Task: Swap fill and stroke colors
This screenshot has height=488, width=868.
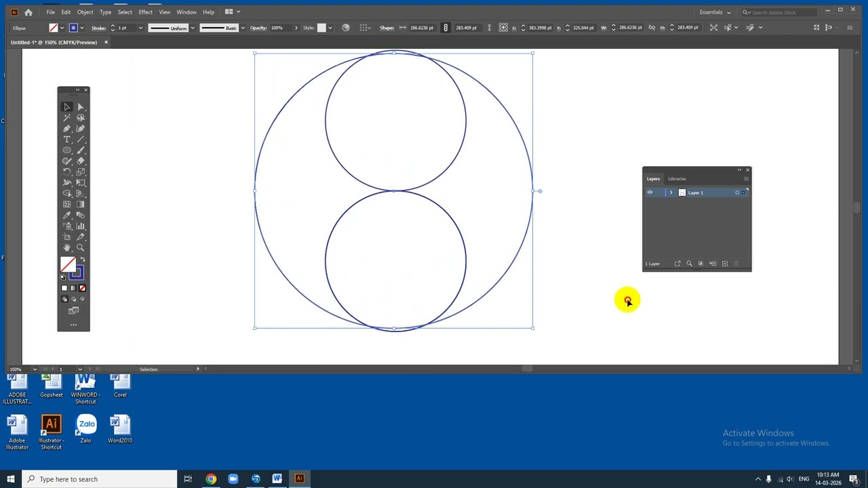Action: click(82, 260)
